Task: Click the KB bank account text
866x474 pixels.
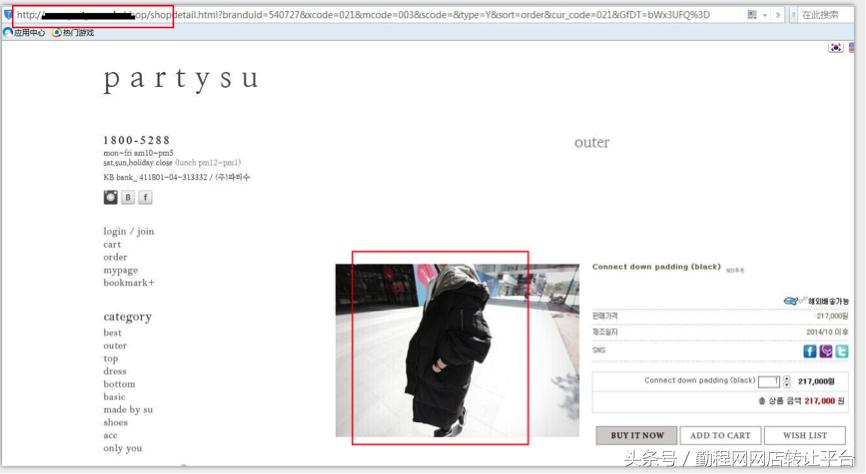Action: point(177,177)
